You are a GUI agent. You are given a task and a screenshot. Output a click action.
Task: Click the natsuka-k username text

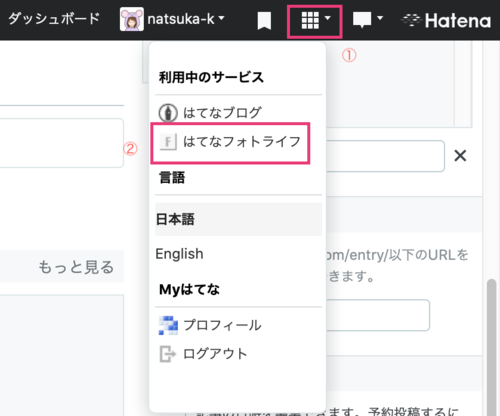pyautogui.click(x=181, y=19)
